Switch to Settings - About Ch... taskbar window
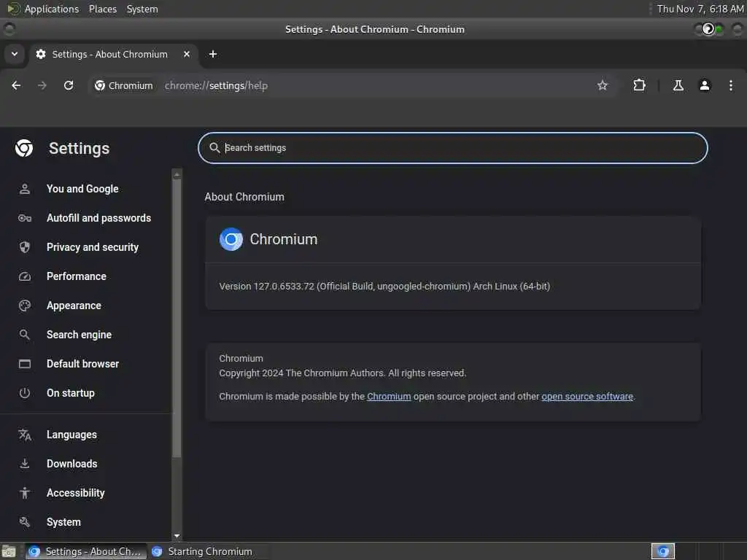The width and height of the screenshot is (747, 560). pyautogui.click(x=86, y=551)
